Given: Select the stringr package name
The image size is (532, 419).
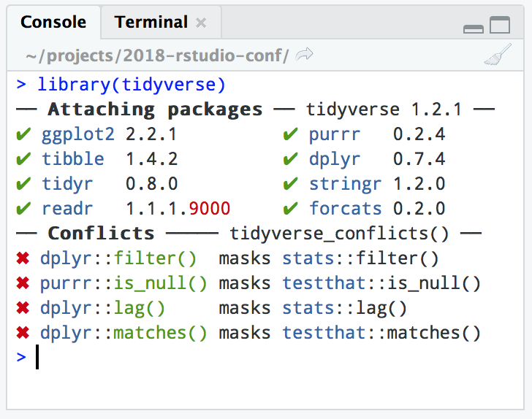Looking at the screenshot, I should pyautogui.click(x=345, y=184).
